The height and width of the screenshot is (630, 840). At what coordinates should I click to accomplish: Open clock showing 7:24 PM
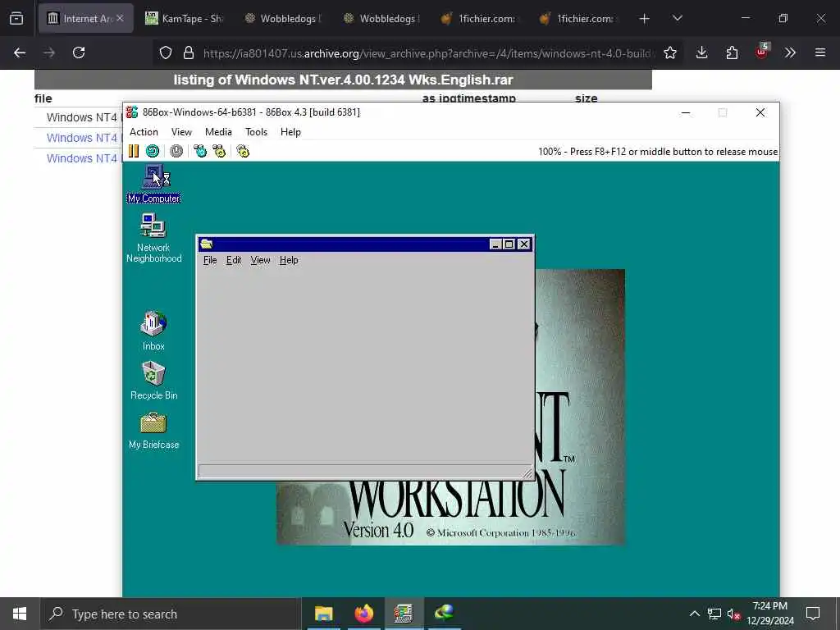tap(770, 614)
